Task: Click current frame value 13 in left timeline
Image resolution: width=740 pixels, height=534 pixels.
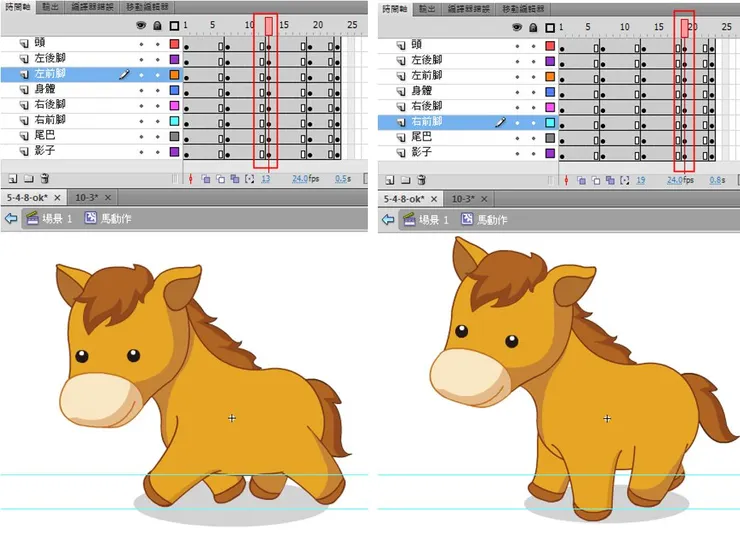Action: coord(266,179)
